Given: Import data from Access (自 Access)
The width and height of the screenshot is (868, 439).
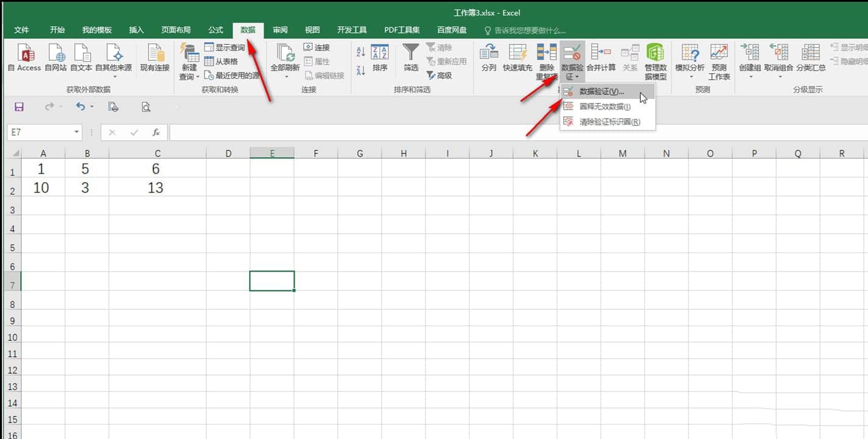Looking at the screenshot, I should tap(24, 58).
